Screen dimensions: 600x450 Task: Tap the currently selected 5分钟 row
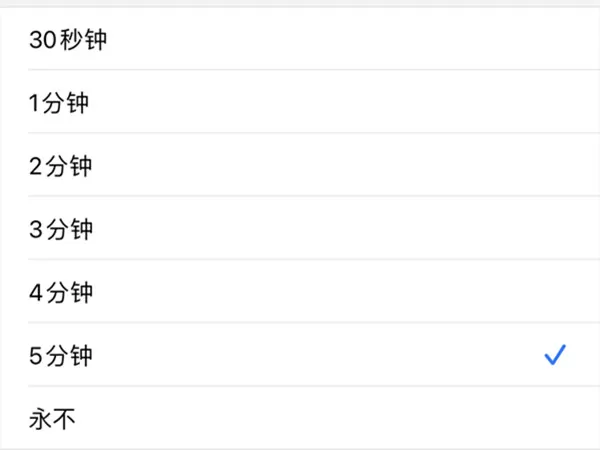click(x=300, y=355)
